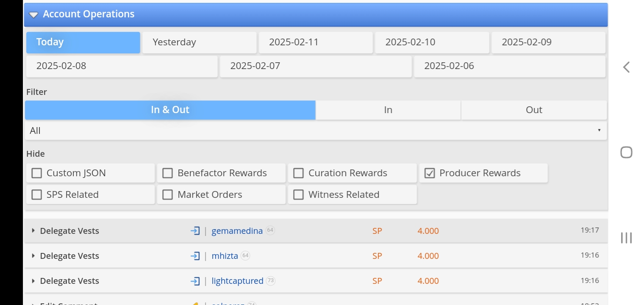Click incoming delegation icon beside gemamedina
This screenshot has height=305, width=644.
[195, 231]
